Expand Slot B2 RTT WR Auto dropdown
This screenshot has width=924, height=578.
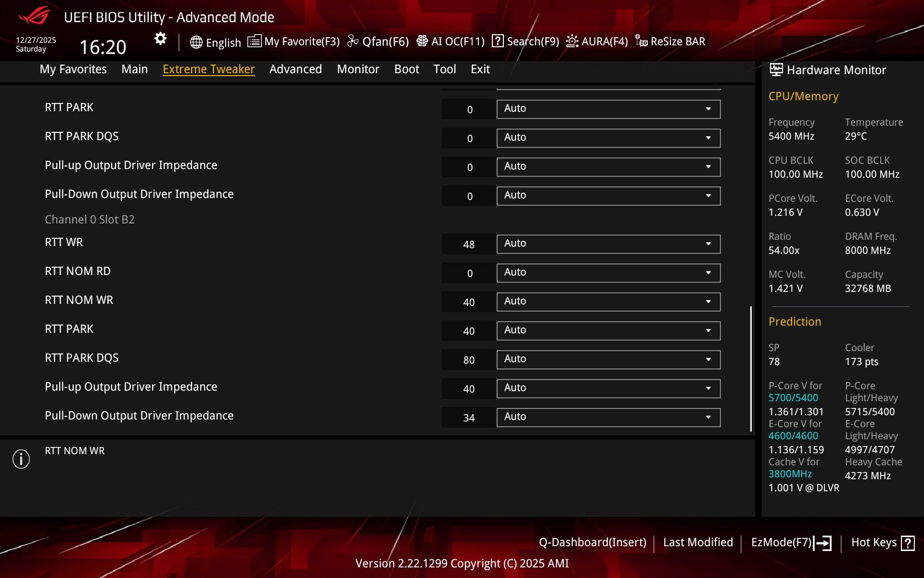tap(608, 244)
